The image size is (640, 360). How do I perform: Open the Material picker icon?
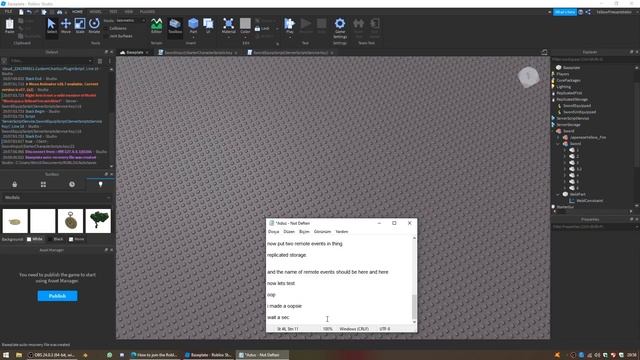click(229, 24)
